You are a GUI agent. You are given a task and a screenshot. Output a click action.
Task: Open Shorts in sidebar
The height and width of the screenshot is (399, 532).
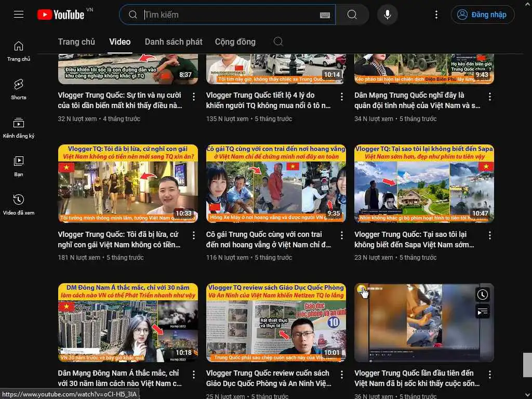[19, 89]
